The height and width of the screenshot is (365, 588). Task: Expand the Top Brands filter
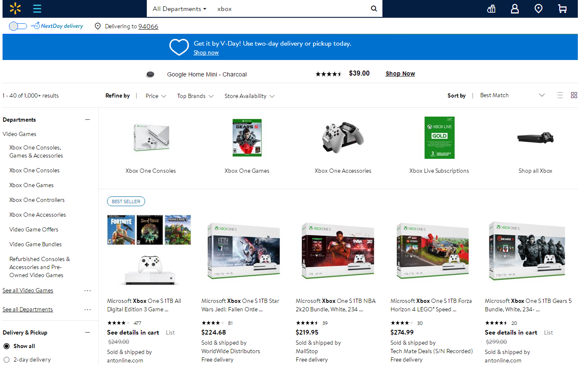coord(195,96)
